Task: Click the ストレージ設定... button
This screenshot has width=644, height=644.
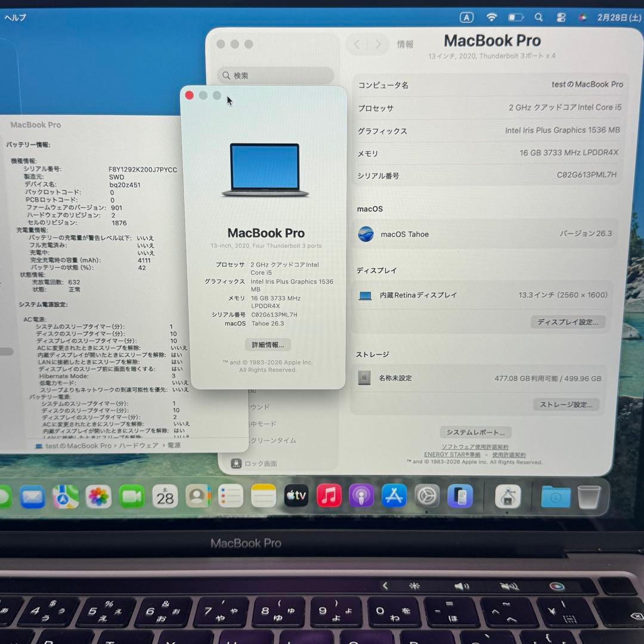Action: [x=566, y=404]
